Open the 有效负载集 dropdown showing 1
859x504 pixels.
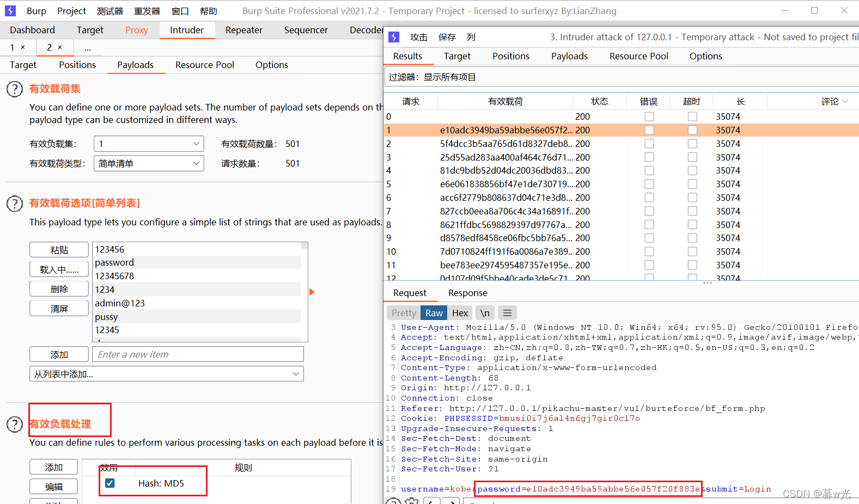(x=149, y=144)
